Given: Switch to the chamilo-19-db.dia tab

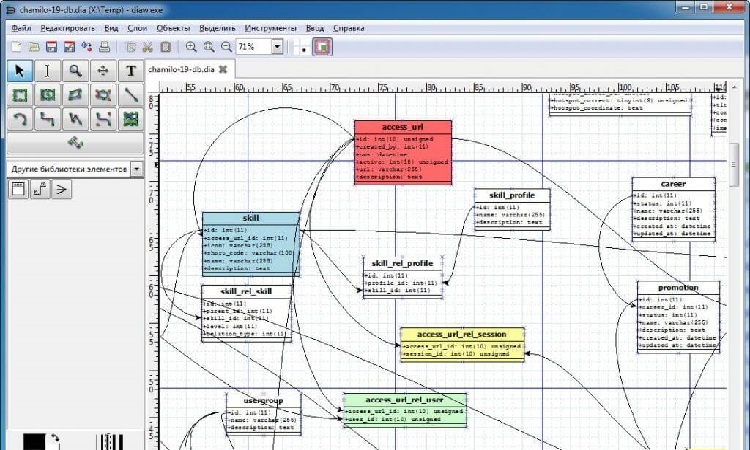Looking at the screenshot, I should click(181, 69).
